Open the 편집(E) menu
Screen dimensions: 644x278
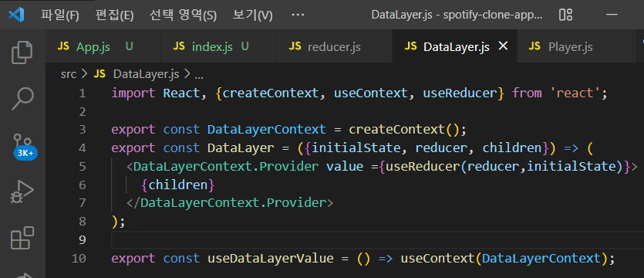115,15
